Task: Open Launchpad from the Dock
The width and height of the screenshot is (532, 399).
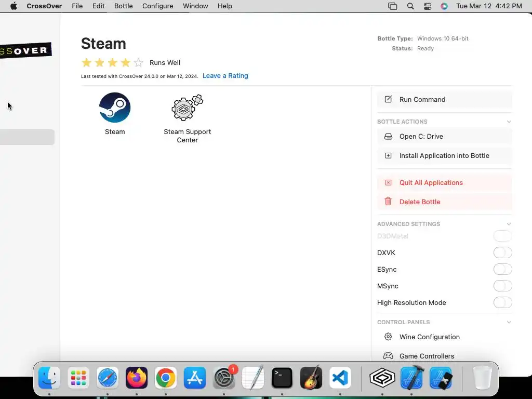Action: pos(78,378)
